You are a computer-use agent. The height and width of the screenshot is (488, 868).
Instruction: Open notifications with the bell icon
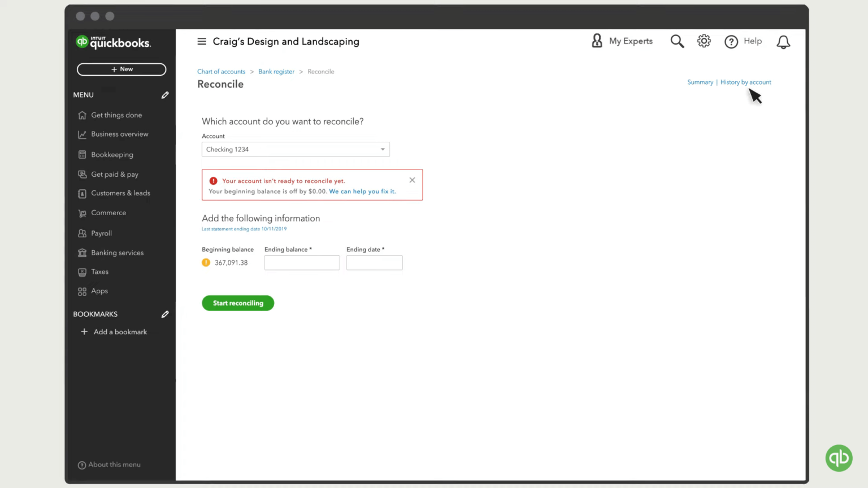tap(783, 42)
